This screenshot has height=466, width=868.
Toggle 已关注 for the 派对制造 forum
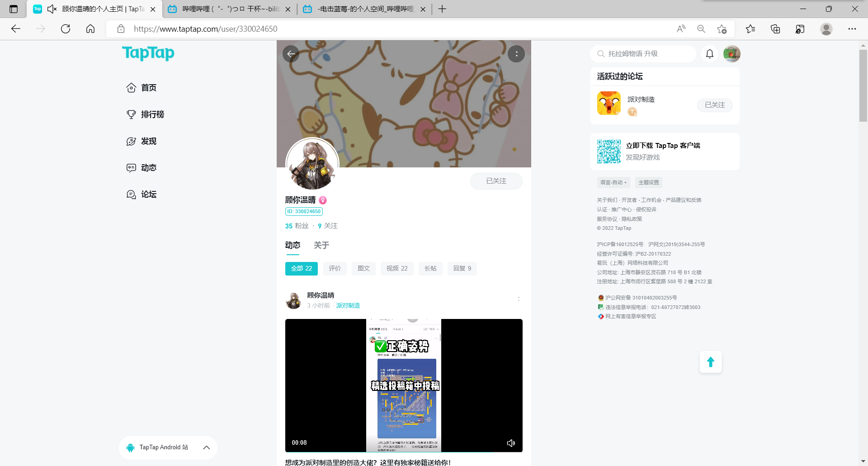(715, 105)
